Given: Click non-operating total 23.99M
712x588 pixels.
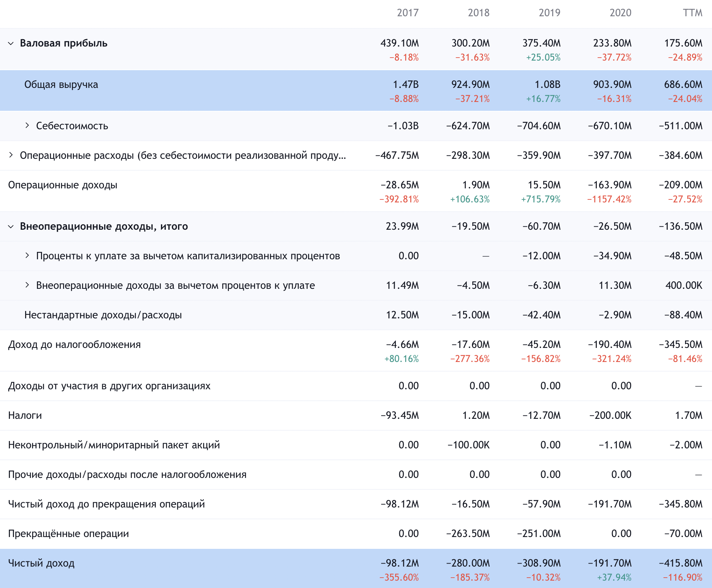Looking at the screenshot, I should (402, 226).
